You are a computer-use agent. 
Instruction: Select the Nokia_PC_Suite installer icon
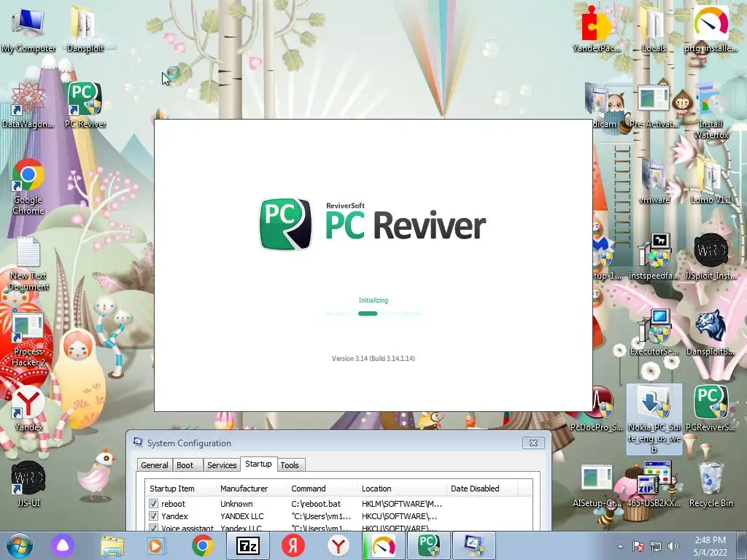click(x=654, y=419)
